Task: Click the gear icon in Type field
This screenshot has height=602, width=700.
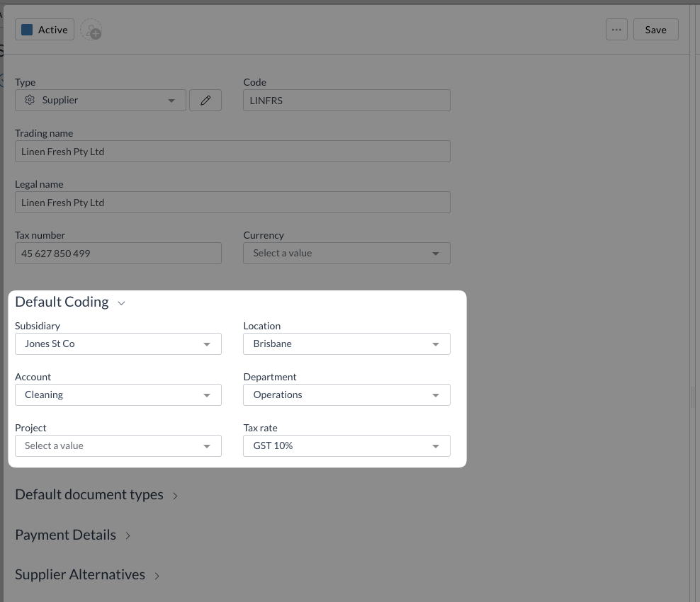Action: coord(30,101)
